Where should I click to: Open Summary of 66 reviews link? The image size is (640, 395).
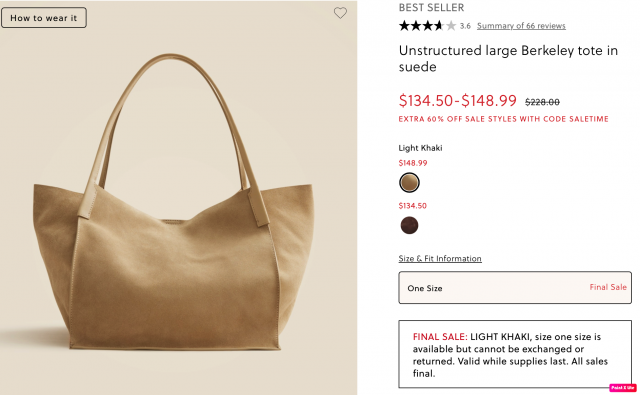click(521, 26)
